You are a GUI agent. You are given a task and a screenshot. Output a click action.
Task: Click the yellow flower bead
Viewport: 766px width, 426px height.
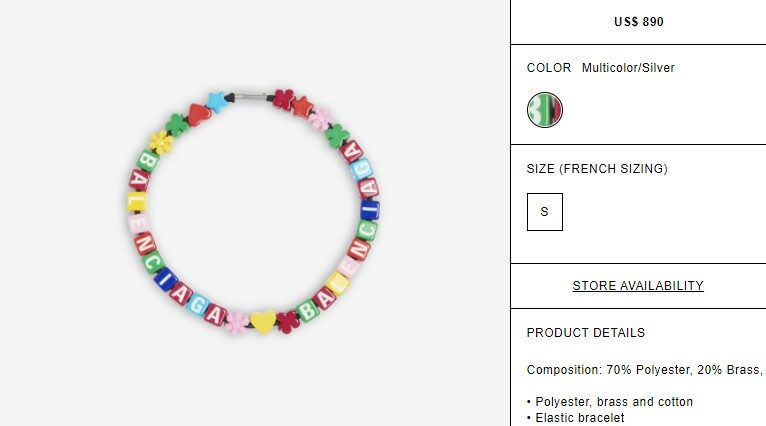tap(161, 142)
